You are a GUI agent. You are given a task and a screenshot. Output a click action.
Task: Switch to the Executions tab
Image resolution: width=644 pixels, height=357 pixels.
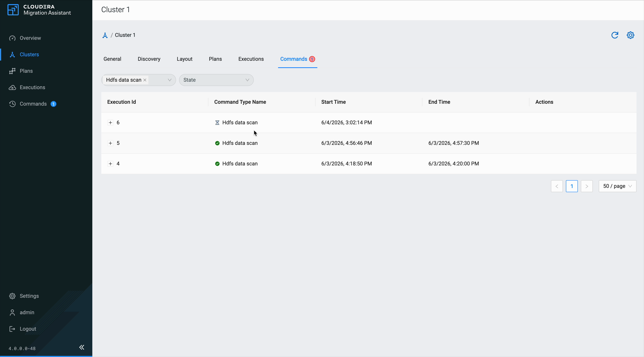tap(251, 59)
